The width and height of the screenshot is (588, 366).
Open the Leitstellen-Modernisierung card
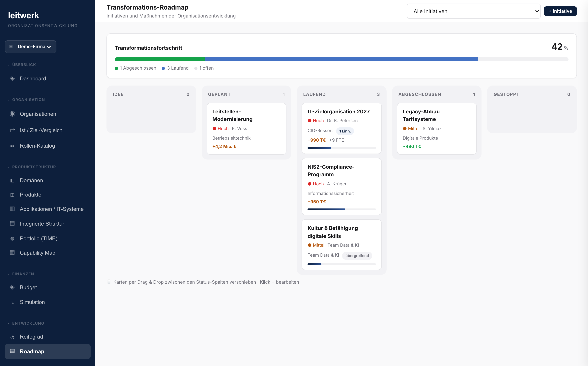(247, 129)
